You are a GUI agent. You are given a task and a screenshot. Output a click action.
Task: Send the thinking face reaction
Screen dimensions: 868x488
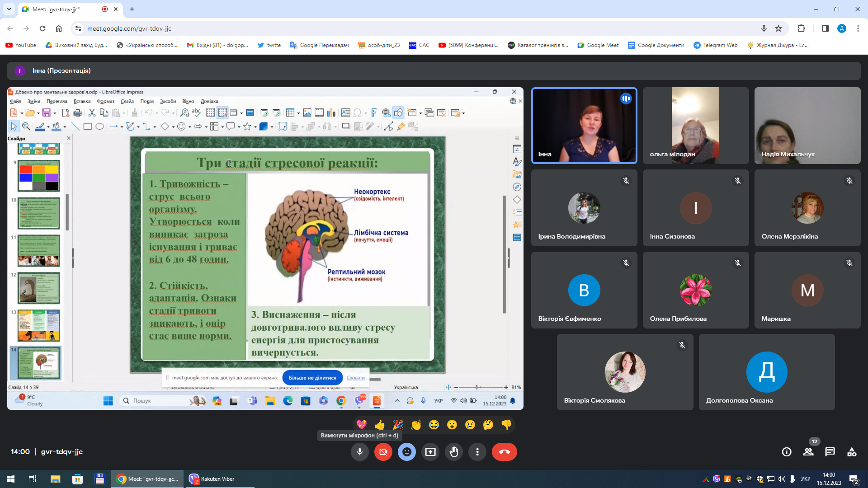(488, 425)
